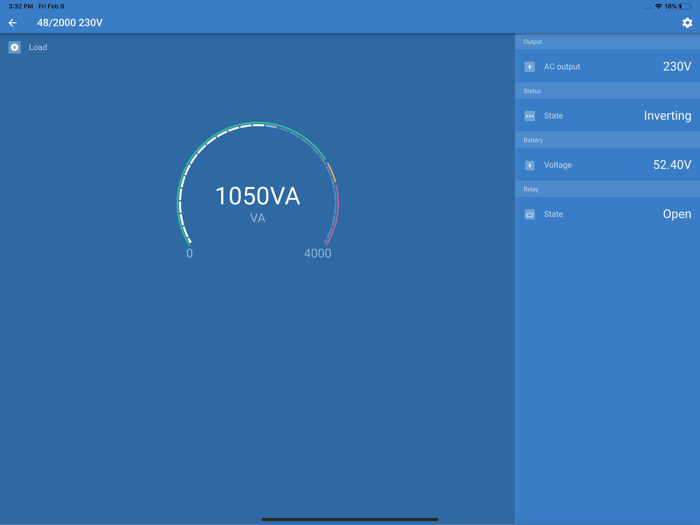Tap the Load icon
The image size is (700, 525).
pos(14,47)
